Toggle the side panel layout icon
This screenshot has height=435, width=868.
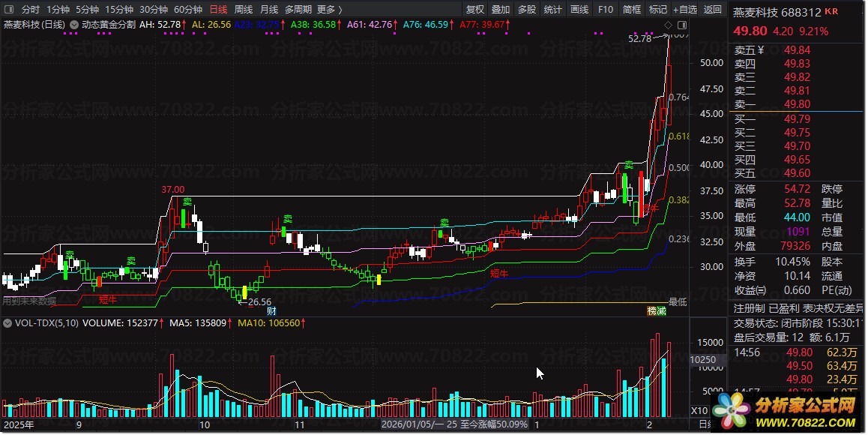(x=682, y=25)
